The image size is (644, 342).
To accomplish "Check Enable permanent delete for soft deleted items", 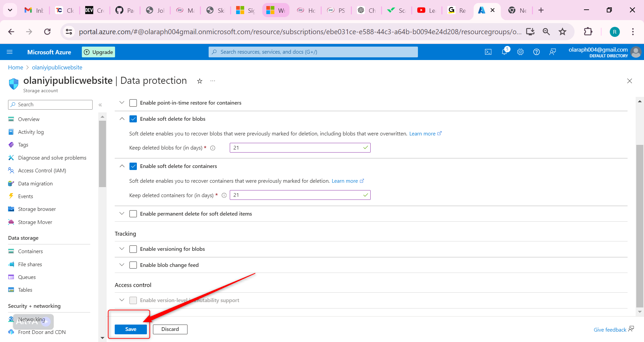I will coord(133,214).
